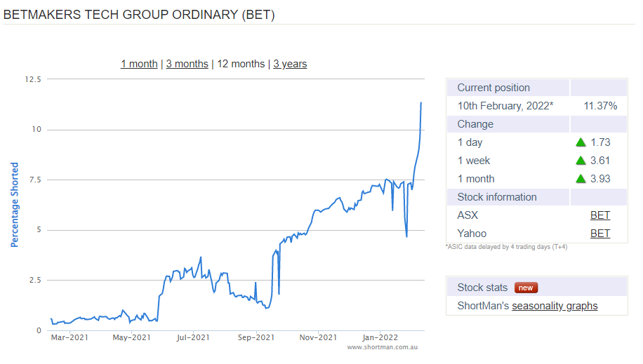Screen dimensions: 643x364
Task: Click the red "new" badge by Stock stats
Action: pyautogui.click(x=526, y=288)
